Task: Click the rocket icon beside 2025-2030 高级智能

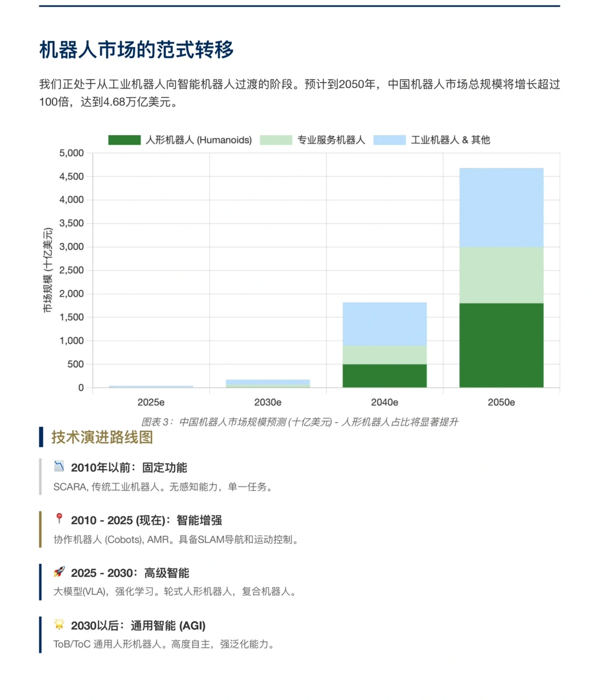Action: (x=59, y=571)
